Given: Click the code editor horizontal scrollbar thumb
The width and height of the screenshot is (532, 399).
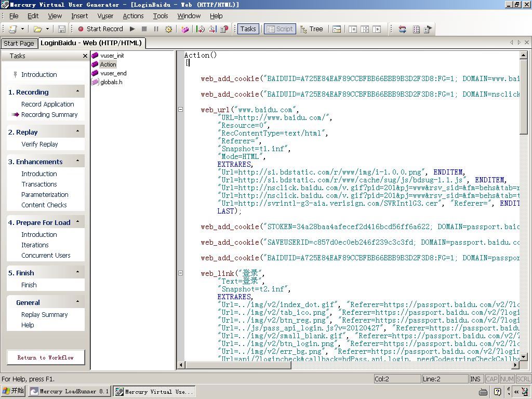Looking at the screenshot, I should pos(238,365).
